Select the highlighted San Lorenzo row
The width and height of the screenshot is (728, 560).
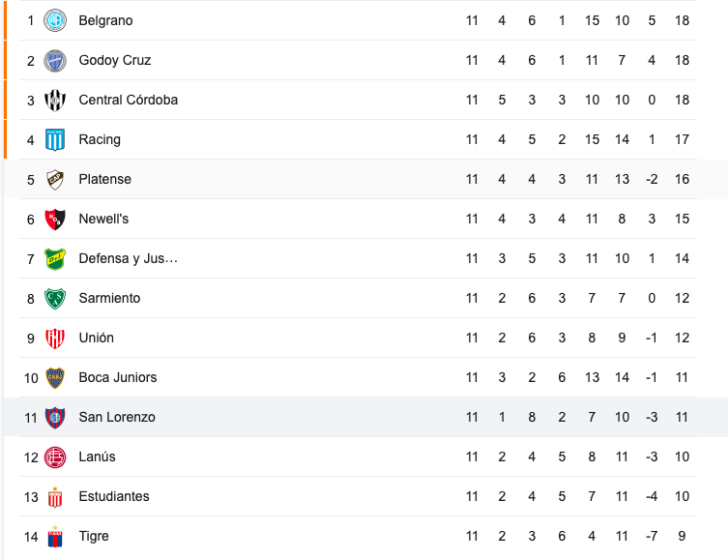point(365,417)
